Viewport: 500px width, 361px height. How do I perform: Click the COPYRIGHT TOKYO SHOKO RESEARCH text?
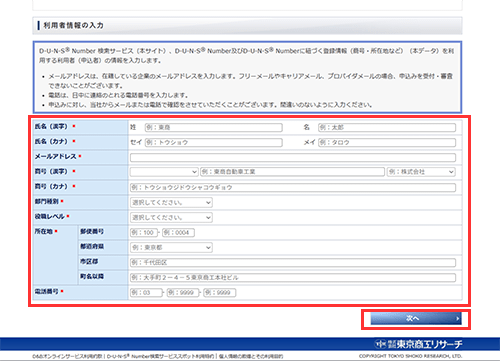click(410, 356)
